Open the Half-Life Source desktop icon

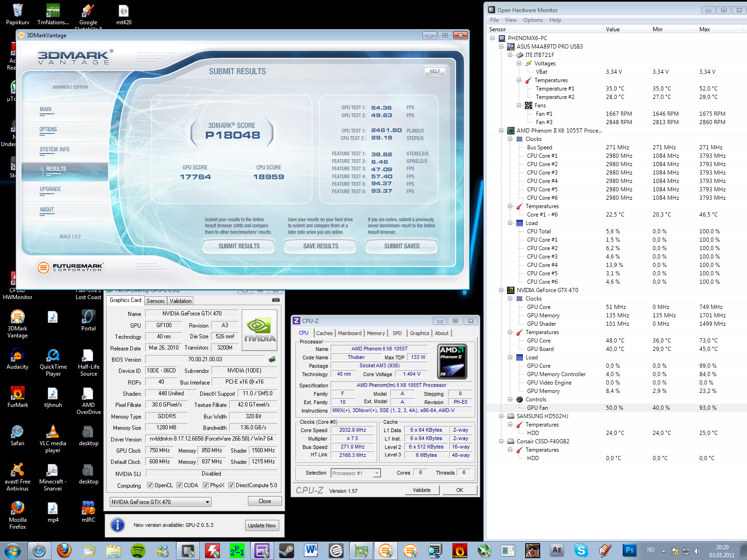click(x=88, y=363)
